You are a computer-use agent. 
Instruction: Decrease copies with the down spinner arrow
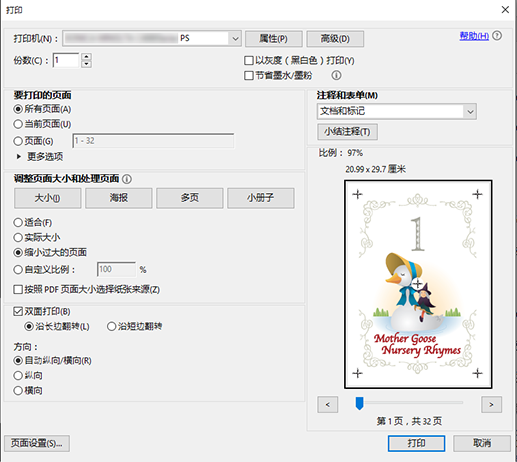[x=86, y=64]
